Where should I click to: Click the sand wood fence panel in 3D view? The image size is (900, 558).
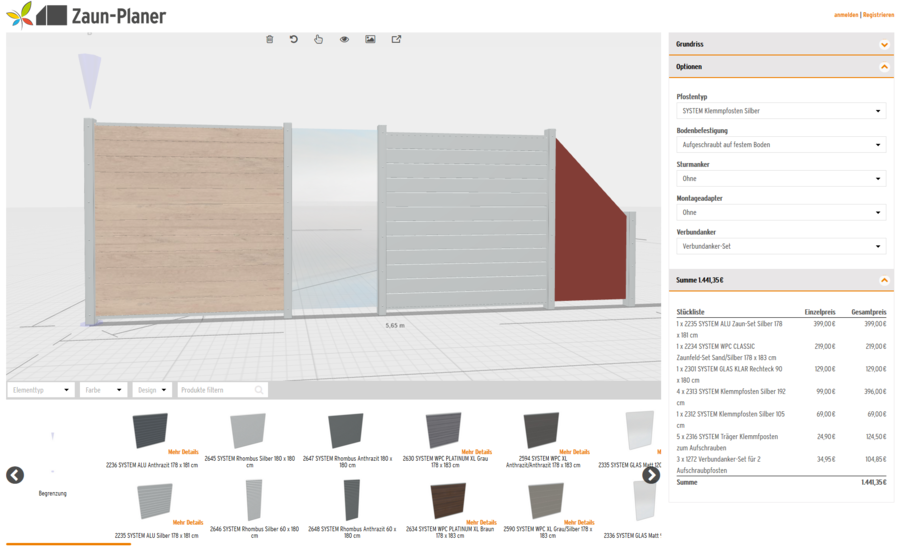[189, 220]
